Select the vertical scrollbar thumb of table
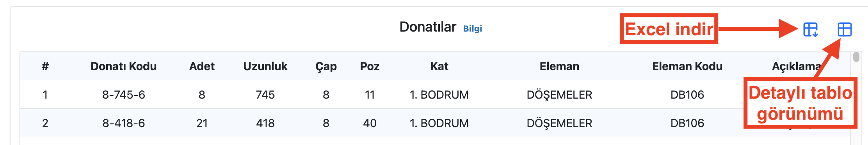The image size is (868, 145). coord(856,57)
